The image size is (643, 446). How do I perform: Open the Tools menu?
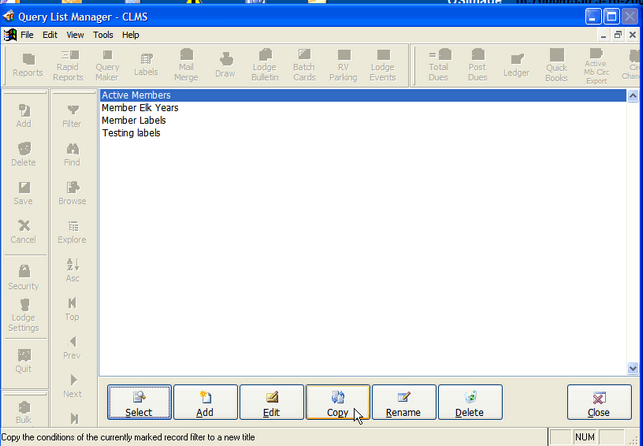click(x=103, y=35)
